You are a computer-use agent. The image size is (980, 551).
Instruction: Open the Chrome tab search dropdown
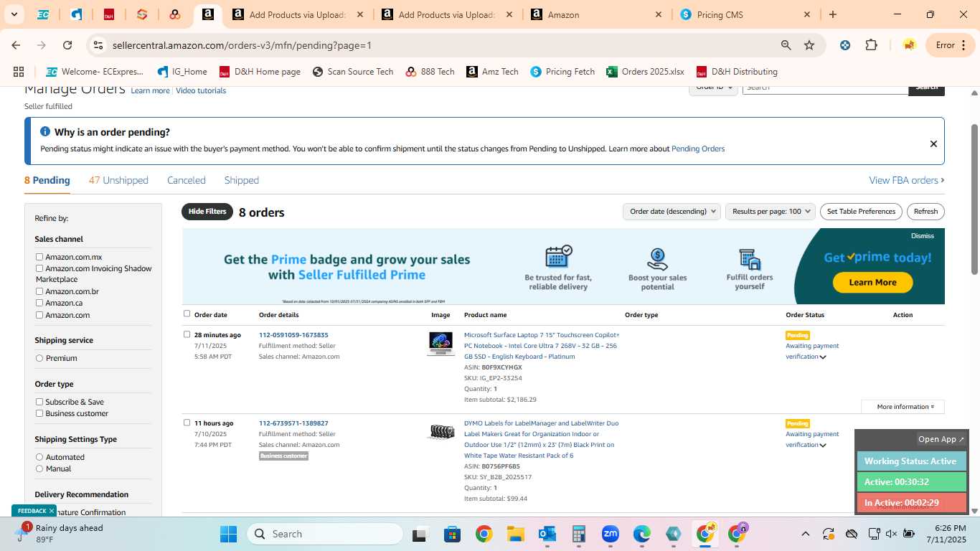click(14, 14)
